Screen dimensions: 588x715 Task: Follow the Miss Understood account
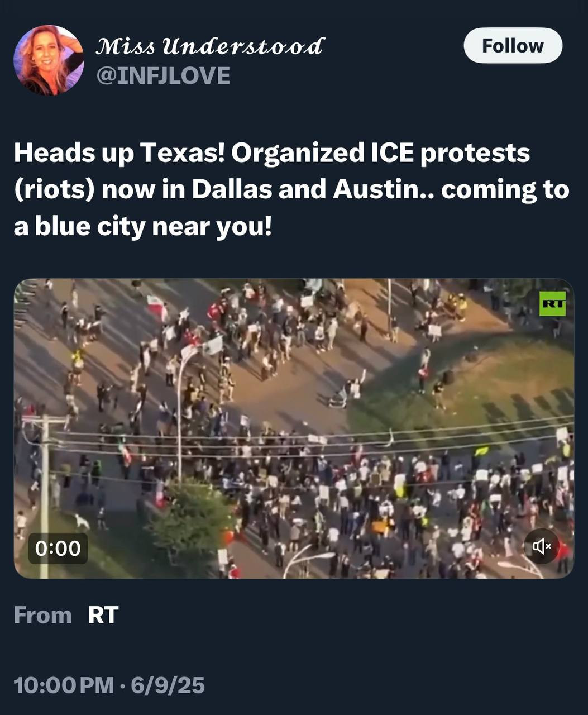[x=513, y=45]
